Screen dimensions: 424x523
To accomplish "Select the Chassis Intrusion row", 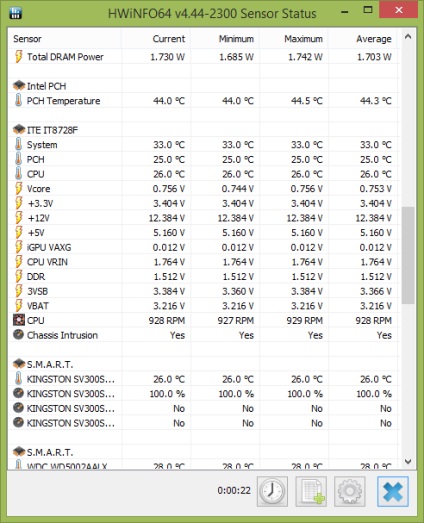I will [x=203, y=335].
